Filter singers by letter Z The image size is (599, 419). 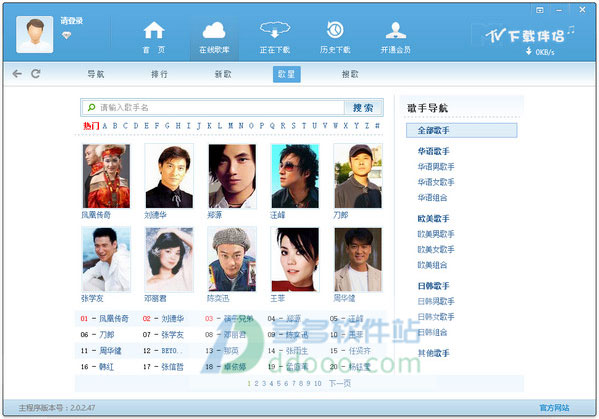(x=367, y=126)
